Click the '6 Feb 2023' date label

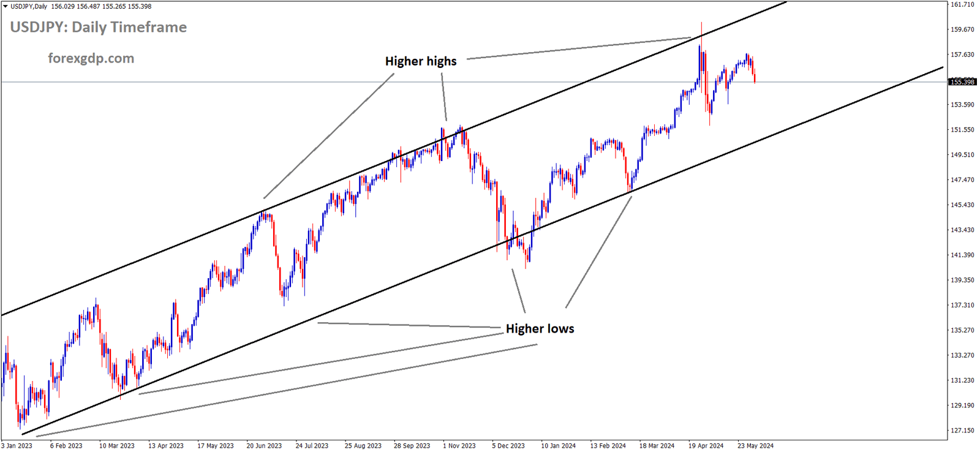pyautogui.click(x=66, y=446)
